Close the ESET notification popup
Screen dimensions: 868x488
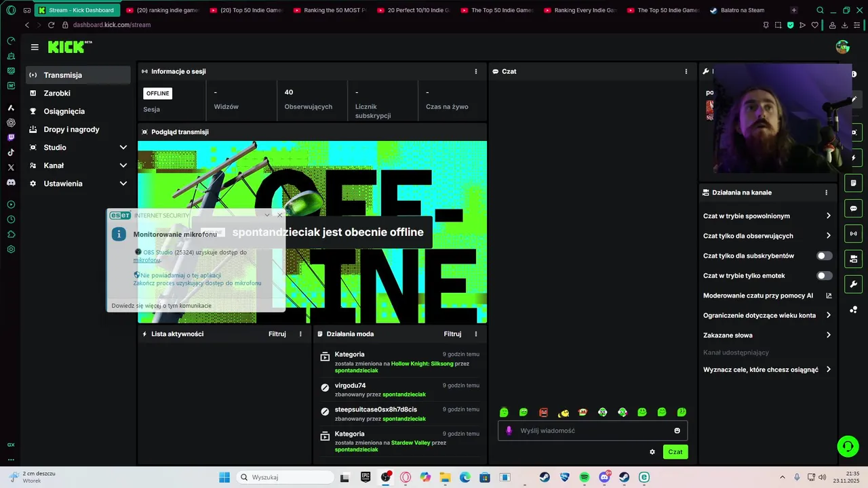(x=279, y=215)
